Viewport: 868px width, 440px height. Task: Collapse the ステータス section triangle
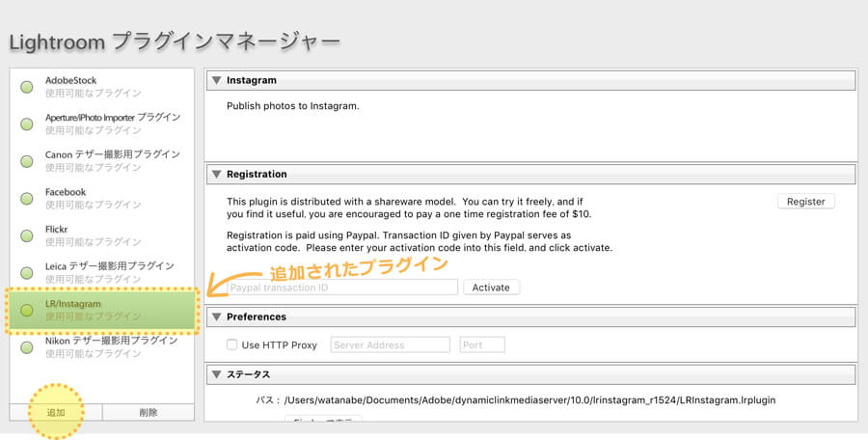pos(216,374)
